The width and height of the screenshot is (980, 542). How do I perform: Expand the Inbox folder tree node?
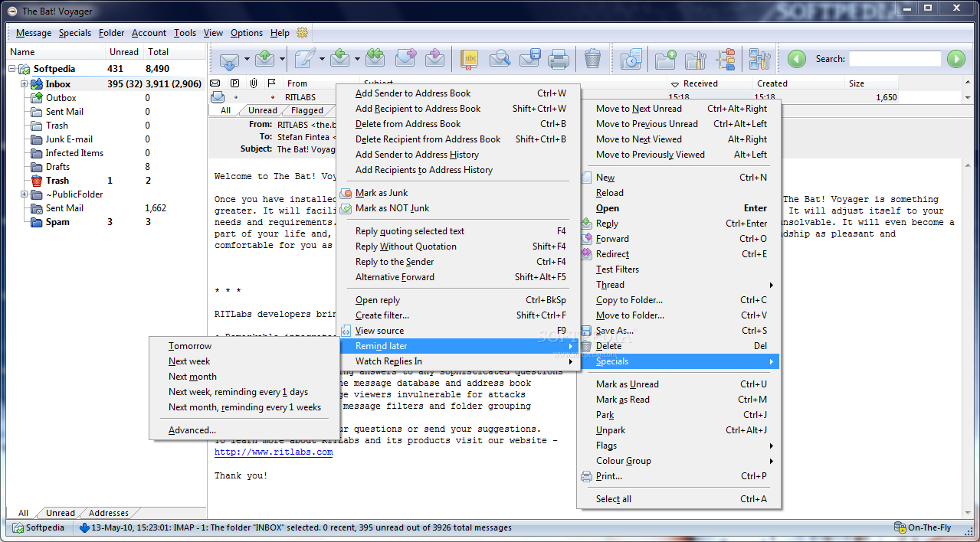click(x=24, y=84)
